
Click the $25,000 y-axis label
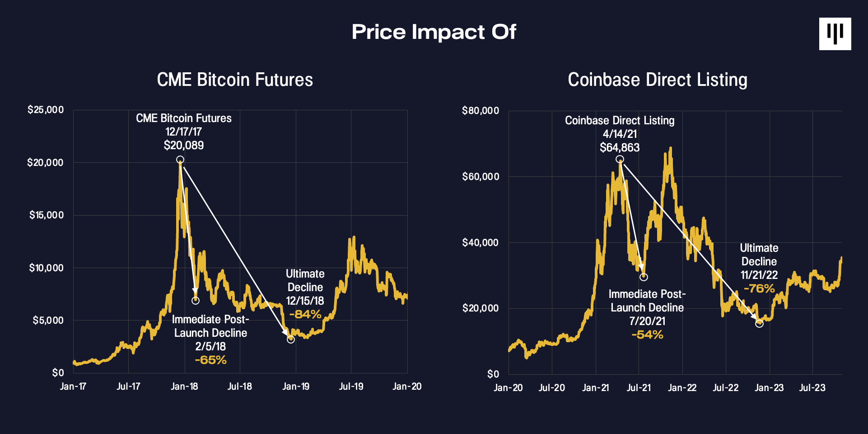(x=46, y=110)
